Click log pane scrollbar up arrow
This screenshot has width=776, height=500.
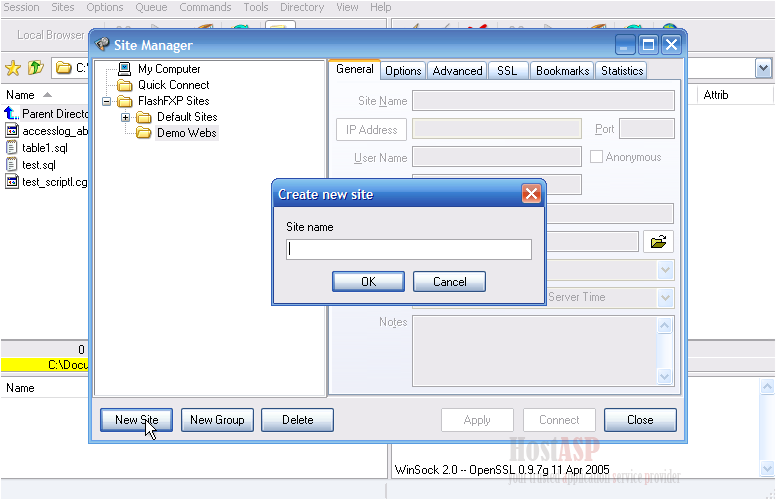767,386
